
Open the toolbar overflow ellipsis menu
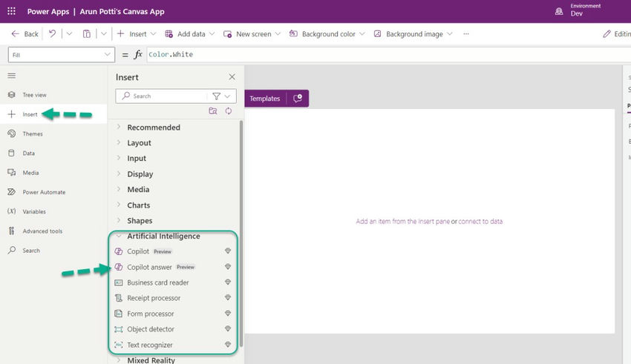tap(466, 34)
